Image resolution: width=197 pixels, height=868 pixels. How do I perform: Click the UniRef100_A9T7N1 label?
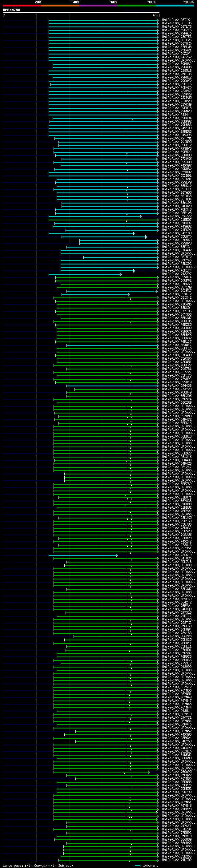pos(176,138)
